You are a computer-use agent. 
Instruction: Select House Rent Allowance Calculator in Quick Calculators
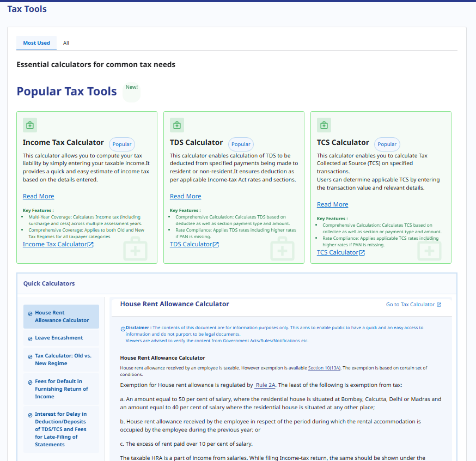61,317
